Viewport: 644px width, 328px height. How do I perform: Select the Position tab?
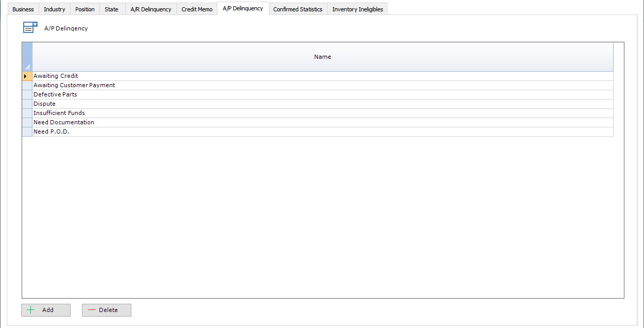(x=84, y=9)
